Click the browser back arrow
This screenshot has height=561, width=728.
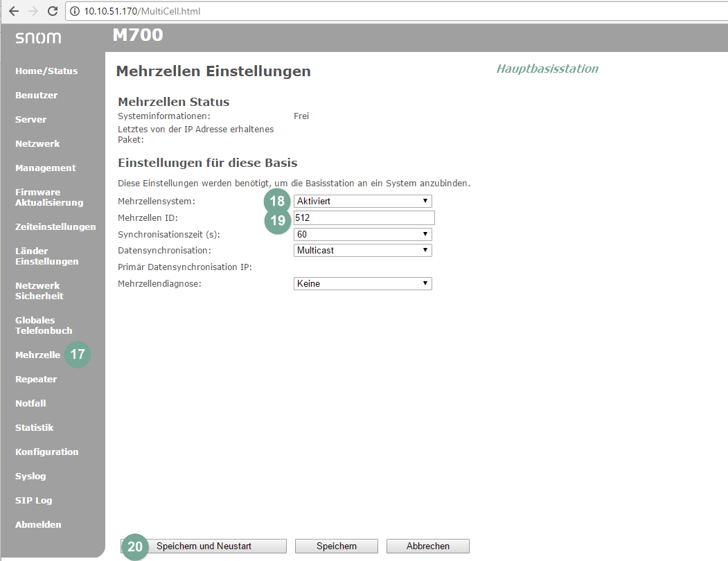(13, 12)
